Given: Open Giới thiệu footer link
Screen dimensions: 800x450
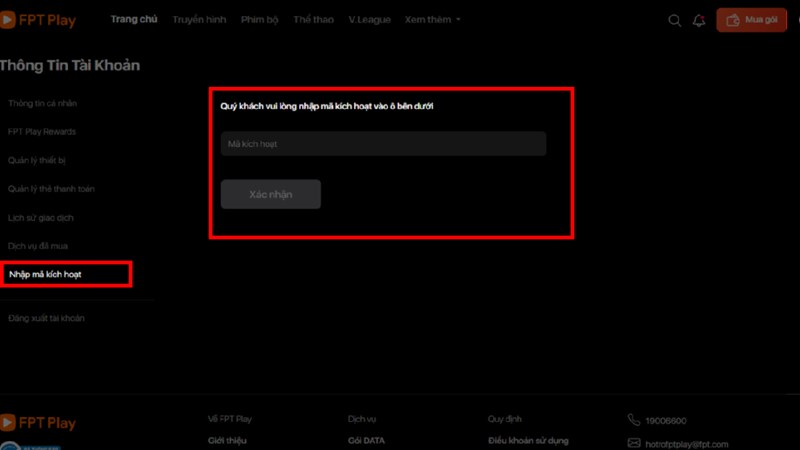Looking at the screenshot, I should point(227,440).
